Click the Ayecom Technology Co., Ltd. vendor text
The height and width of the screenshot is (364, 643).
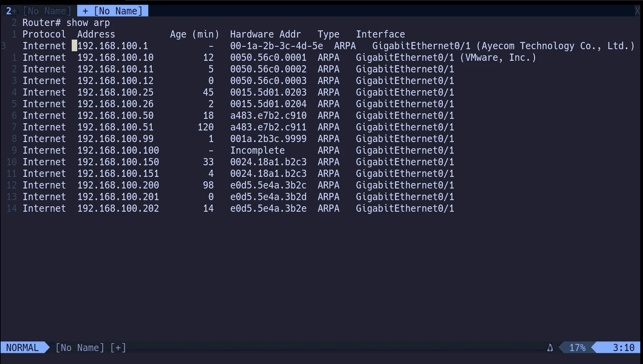[556, 46]
